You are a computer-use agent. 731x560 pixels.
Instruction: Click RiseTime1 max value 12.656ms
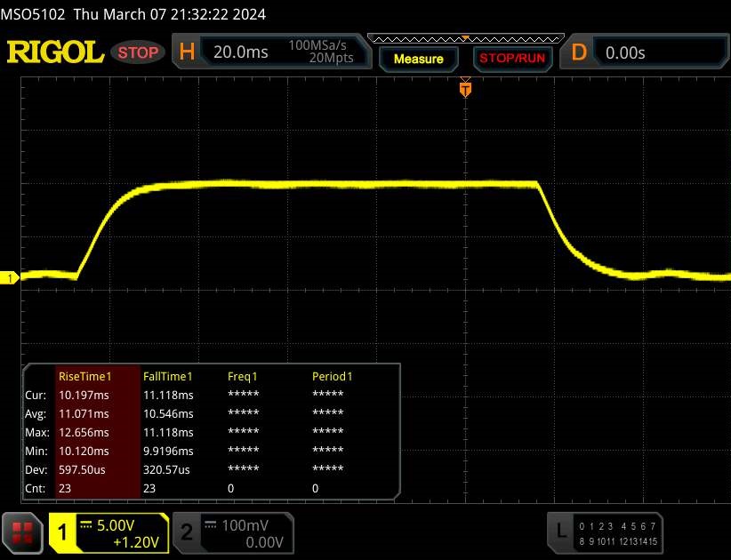[84, 432]
